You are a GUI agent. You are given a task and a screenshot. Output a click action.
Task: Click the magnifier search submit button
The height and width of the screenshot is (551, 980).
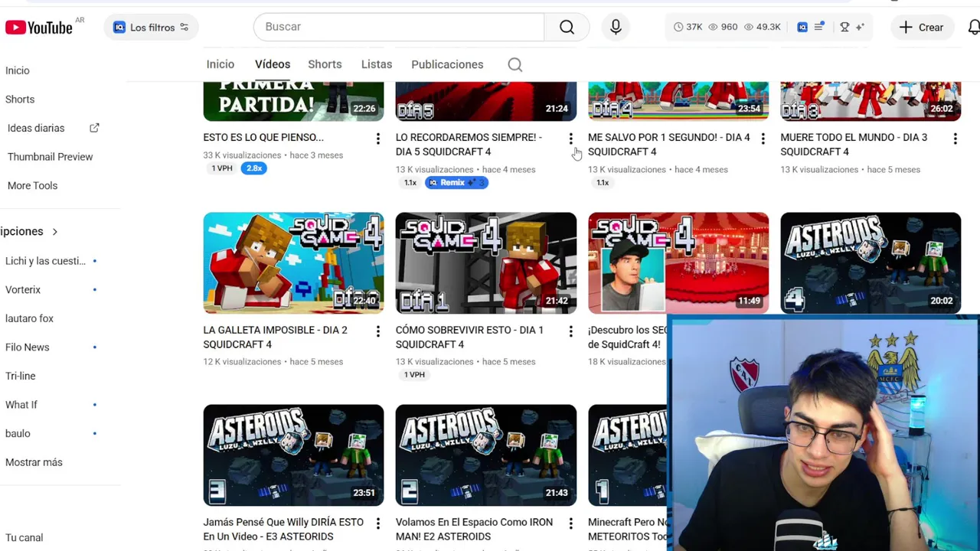(x=567, y=27)
